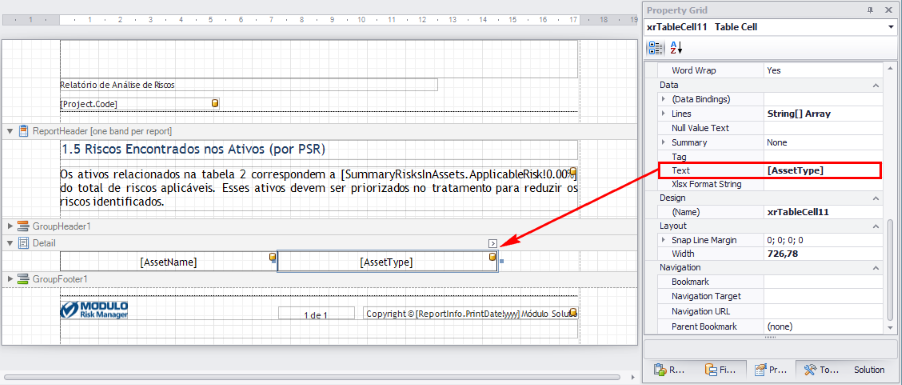The image size is (902, 385).
Task: Click the Text property value field
Action: (823, 170)
